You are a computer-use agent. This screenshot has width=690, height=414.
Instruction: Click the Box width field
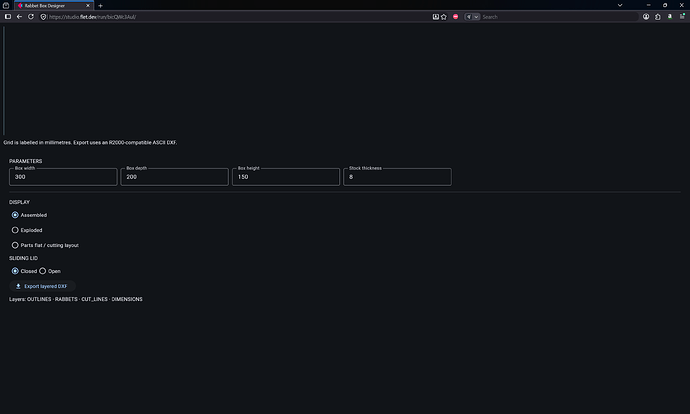coord(63,176)
